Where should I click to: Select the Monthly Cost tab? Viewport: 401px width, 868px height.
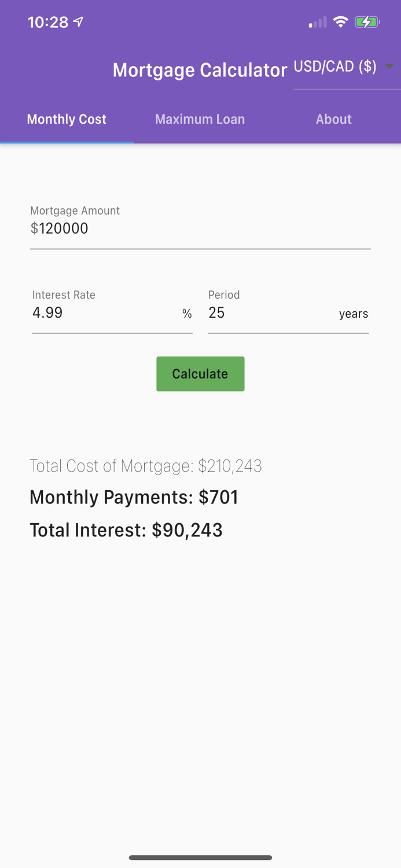pyautogui.click(x=66, y=119)
